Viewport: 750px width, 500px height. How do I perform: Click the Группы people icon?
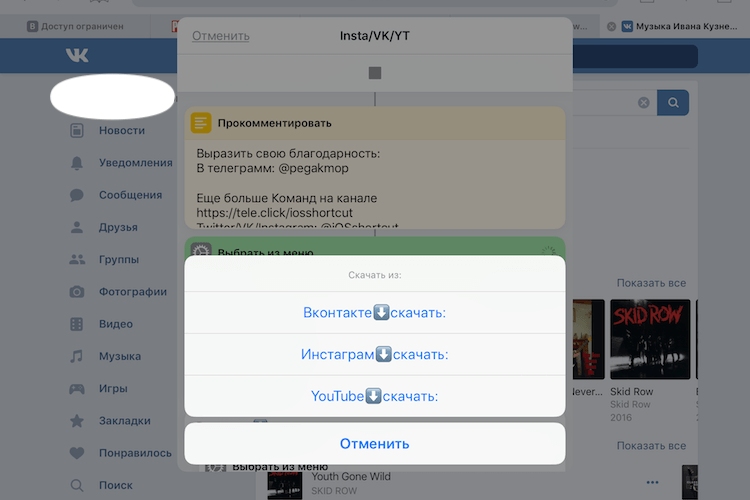tap(77, 259)
